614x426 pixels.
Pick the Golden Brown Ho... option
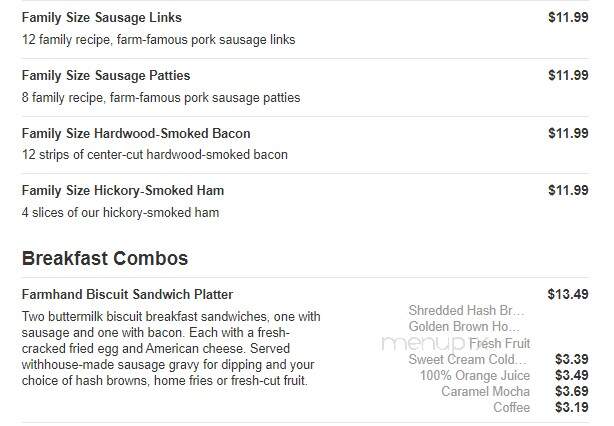(464, 327)
